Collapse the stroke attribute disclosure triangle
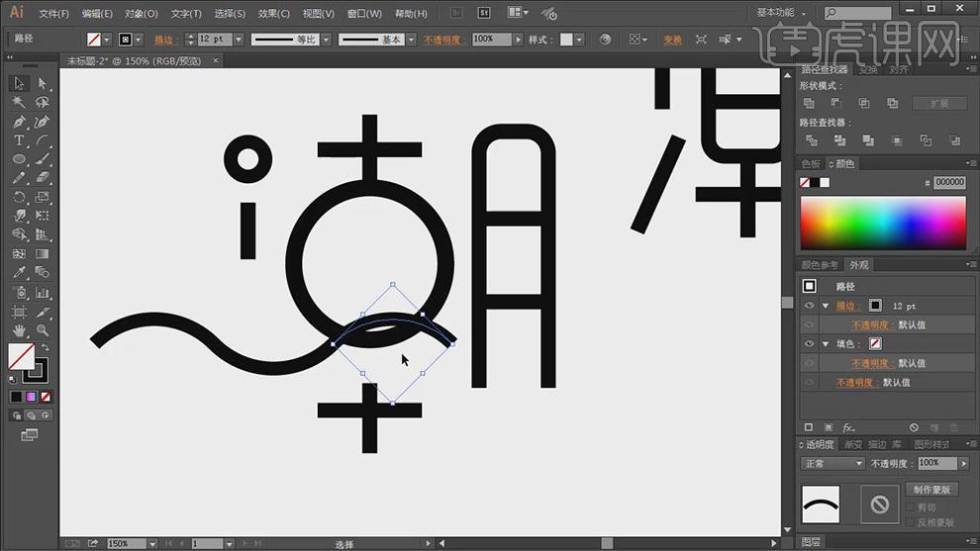Viewport: 980px width, 551px height. point(826,306)
